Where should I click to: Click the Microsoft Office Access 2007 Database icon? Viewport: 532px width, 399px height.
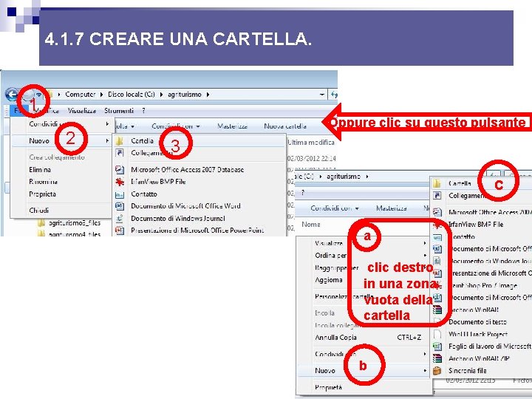pyautogui.click(x=120, y=169)
